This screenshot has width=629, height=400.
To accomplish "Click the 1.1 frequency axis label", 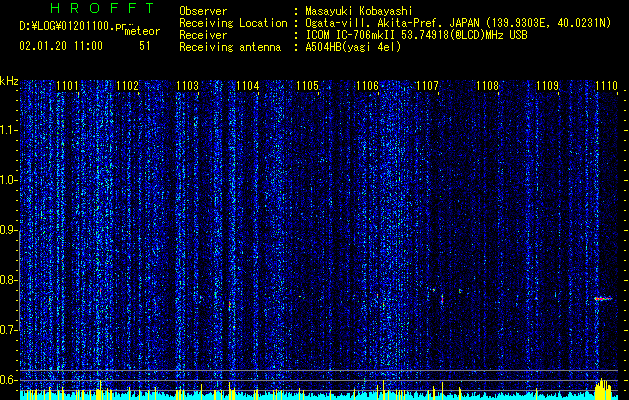I will pyautogui.click(x=8, y=130).
